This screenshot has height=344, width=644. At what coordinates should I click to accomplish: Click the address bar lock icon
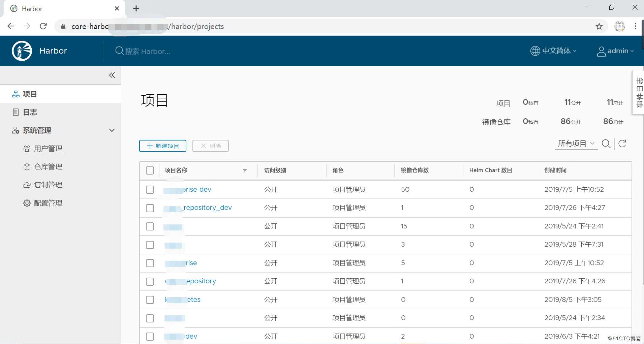coord(63,26)
